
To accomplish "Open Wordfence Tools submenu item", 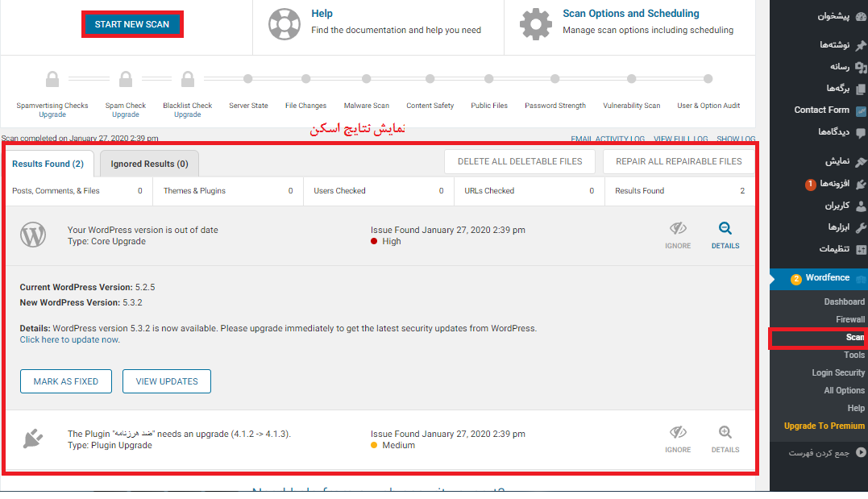I will [854, 355].
